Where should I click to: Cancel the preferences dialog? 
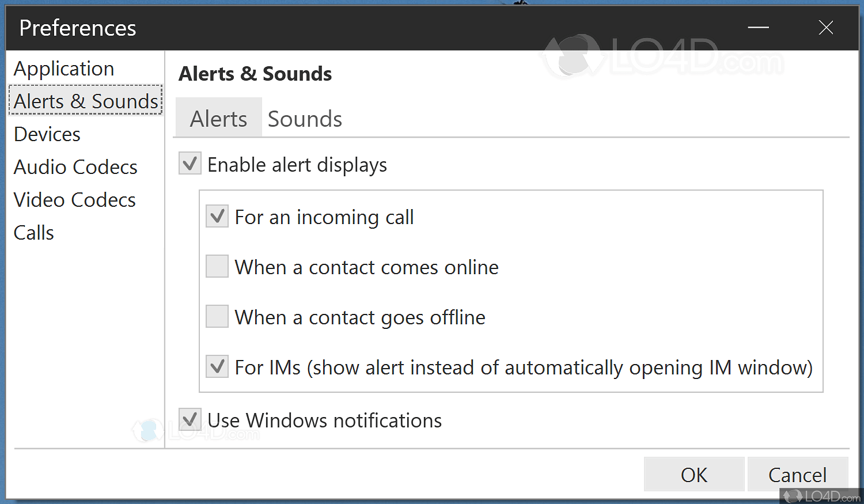[798, 474]
